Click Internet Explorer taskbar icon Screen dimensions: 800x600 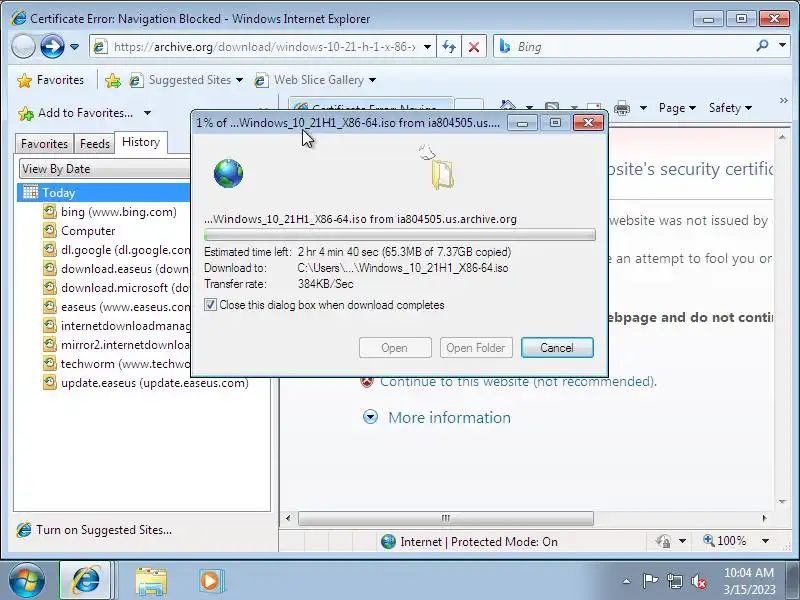pos(86,581)
